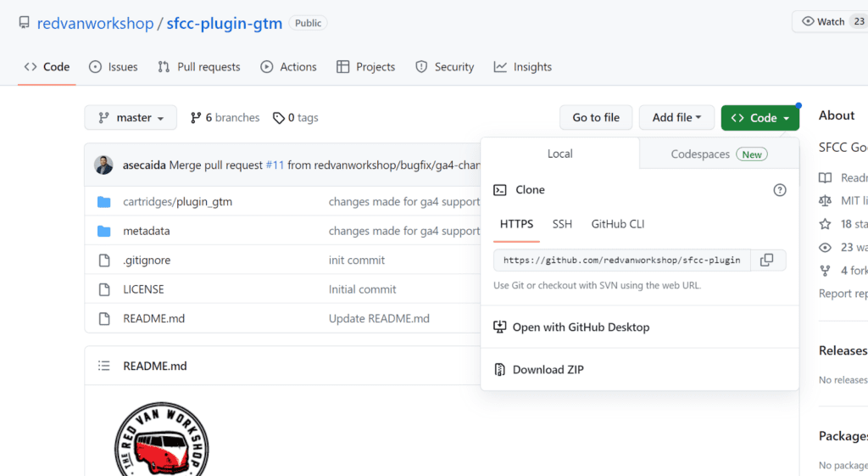Open the metadata folder
Image resolution: width=868 pixels, height=476 pixels.
coord(147,231)
